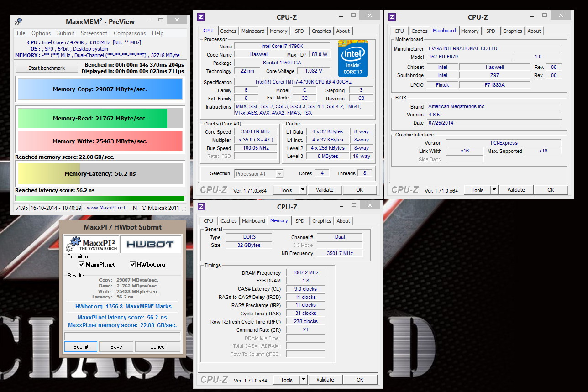Screen dimensions: 588x392
Task: Click OK button in Memory window
Action: click(360, 380)
